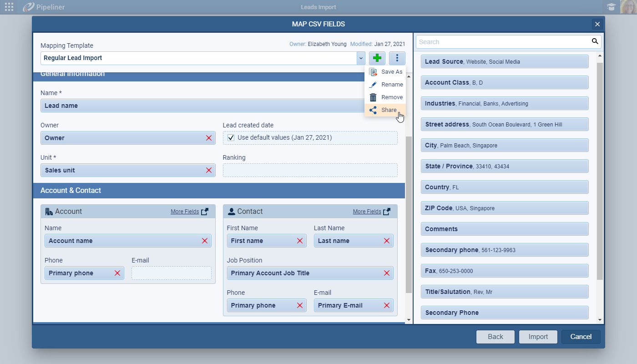Open More Fields for the Account section
The width and height of the screenshot is (637, 364).
[x=185, y=211]
